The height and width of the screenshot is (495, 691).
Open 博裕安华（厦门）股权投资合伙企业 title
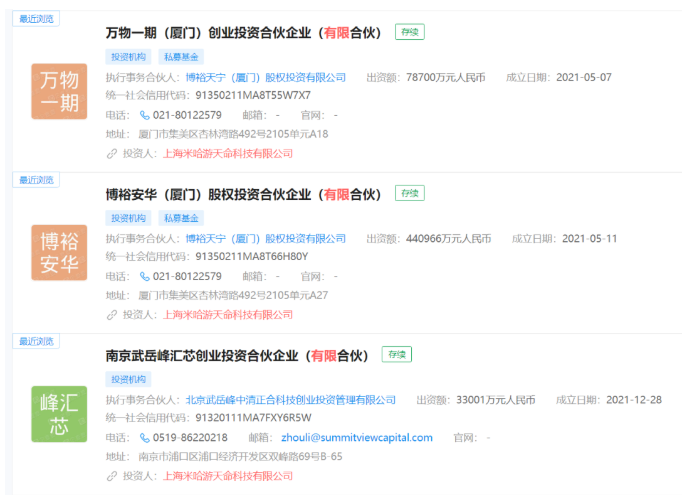click(x=244, y=194)
